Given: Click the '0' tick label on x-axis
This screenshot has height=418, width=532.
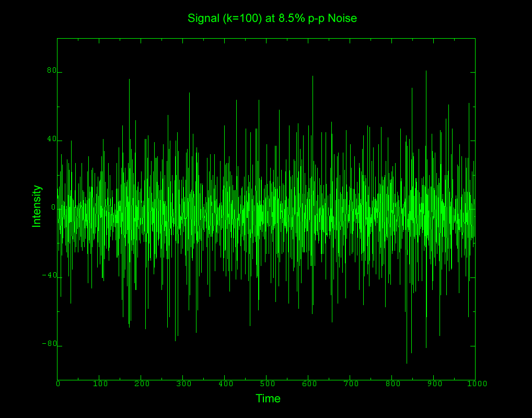Looking at the screenshot, I should 59,382.
